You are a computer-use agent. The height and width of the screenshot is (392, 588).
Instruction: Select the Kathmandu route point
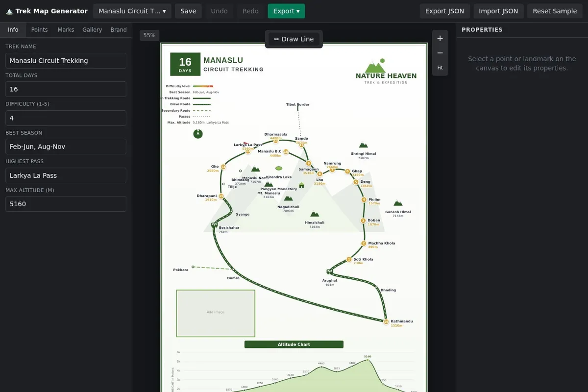point(386,322)
